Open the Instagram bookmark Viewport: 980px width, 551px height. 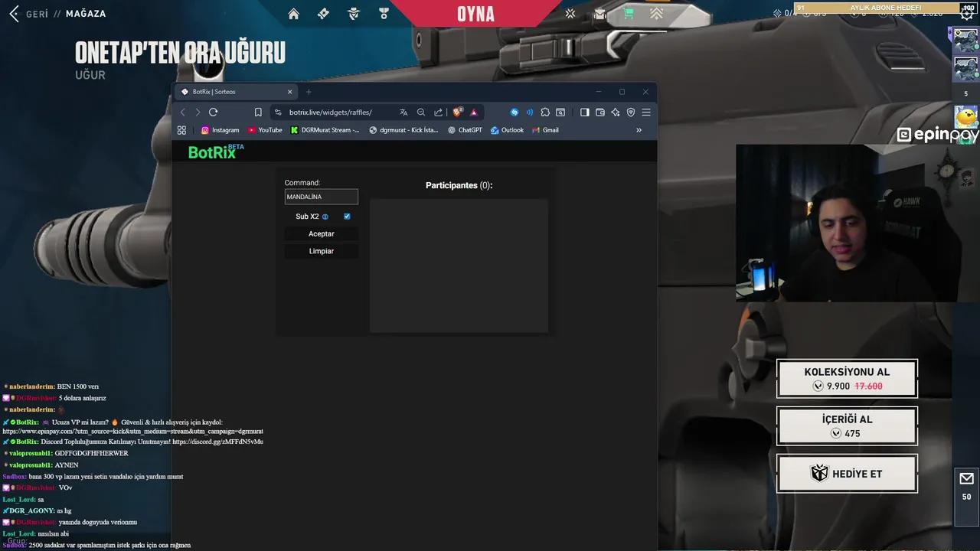[x=220, y=130]
